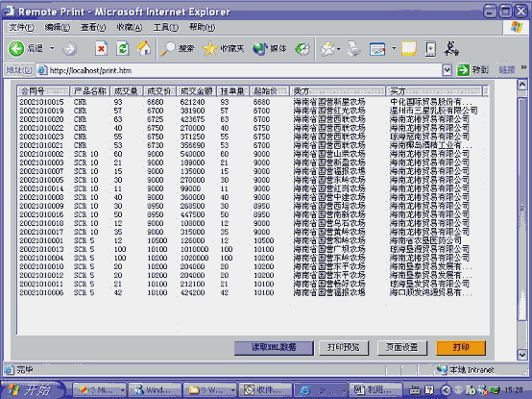This screenshot has height=399, width=532.
Task: Click the 合同号 column header
Action: pyautogui.click(x=43, y=91)
